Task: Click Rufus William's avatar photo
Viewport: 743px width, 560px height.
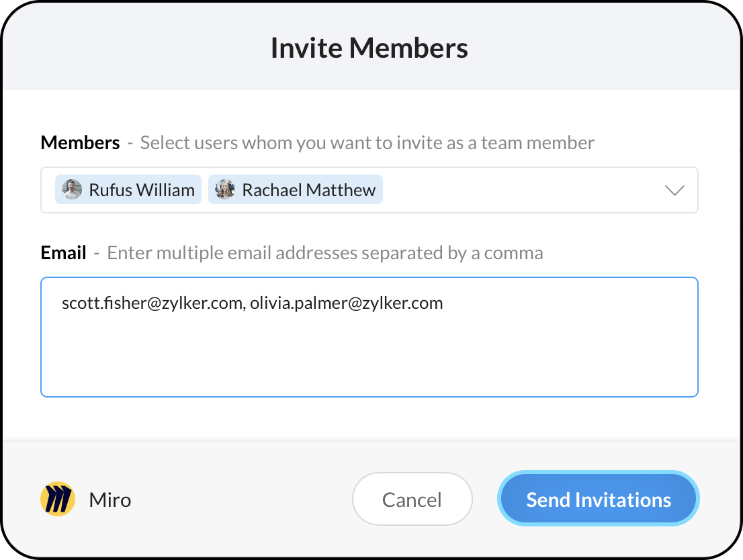Action: 72,190
